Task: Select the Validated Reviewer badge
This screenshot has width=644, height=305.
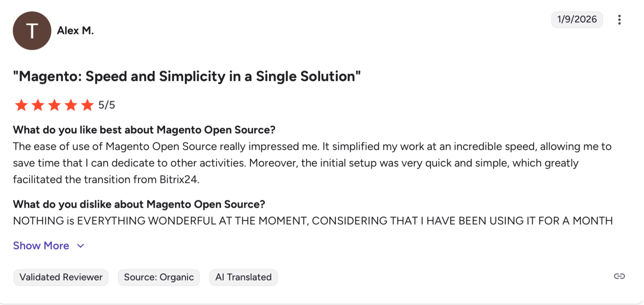Action: tap(61, 277)
